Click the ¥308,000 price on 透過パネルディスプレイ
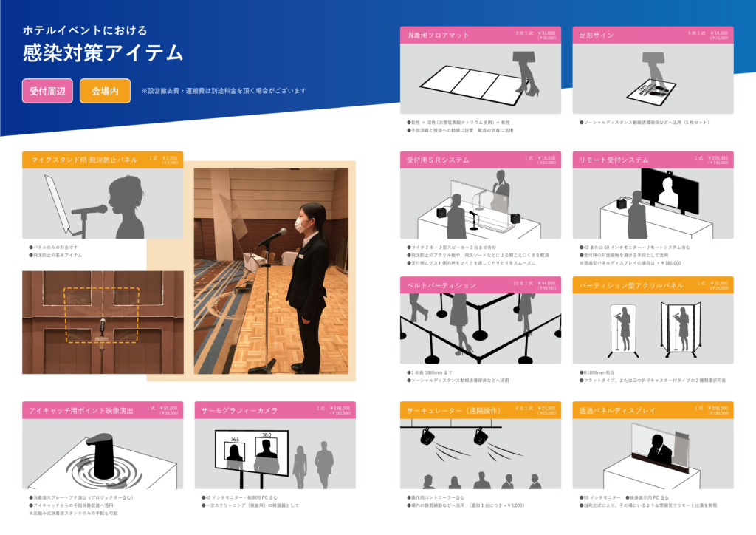 (x=718, y=408)
